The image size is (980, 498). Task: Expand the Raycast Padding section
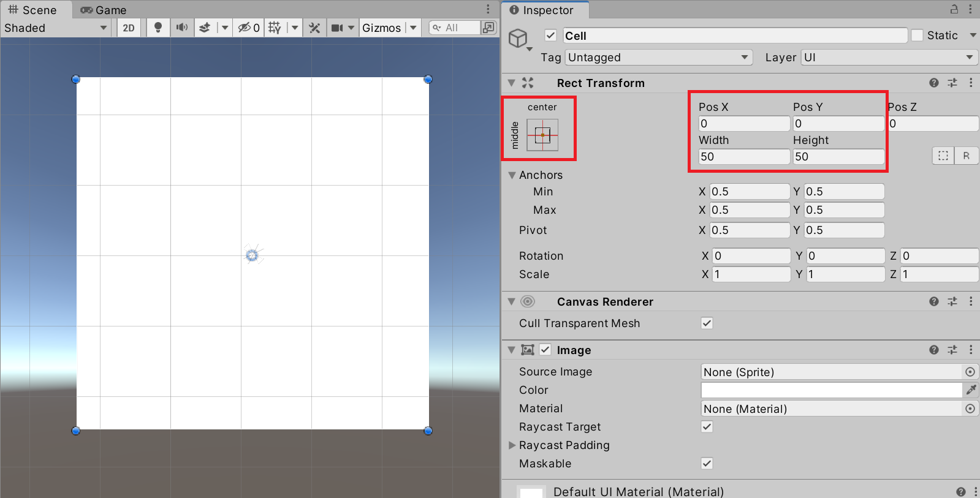(512, 445)
